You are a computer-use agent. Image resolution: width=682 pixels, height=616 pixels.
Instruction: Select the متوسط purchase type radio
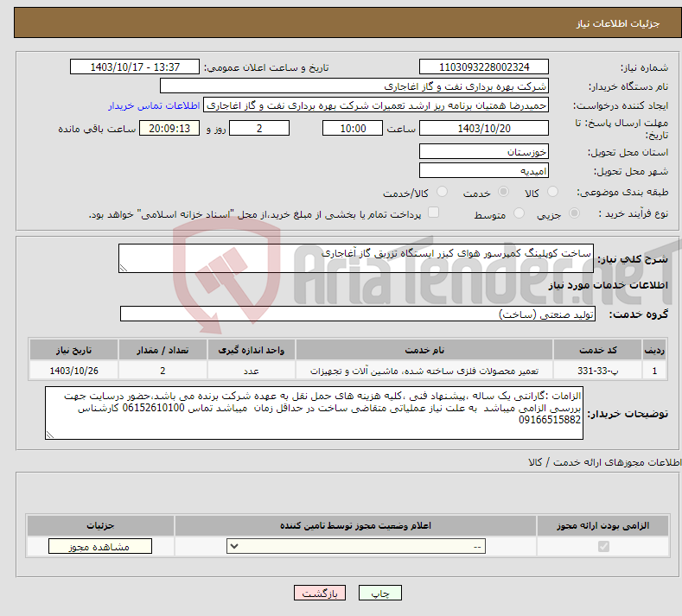tap(519, 213)
